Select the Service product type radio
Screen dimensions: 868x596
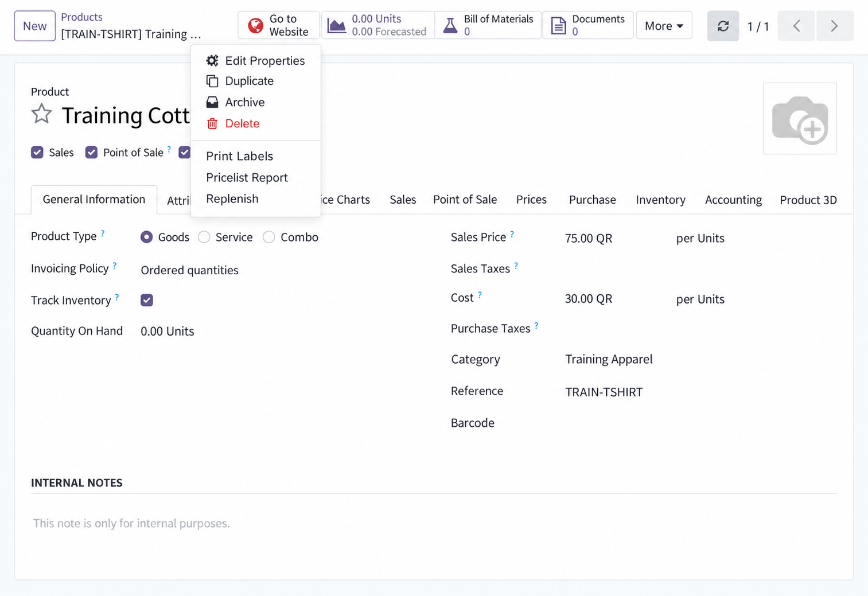[204, 237]
